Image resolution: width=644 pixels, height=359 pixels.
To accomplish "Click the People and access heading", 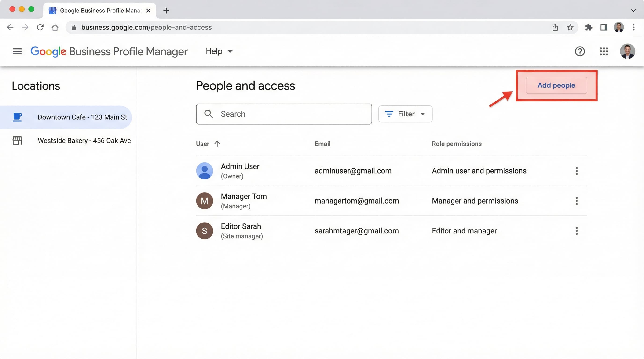I will click(245, 86).
